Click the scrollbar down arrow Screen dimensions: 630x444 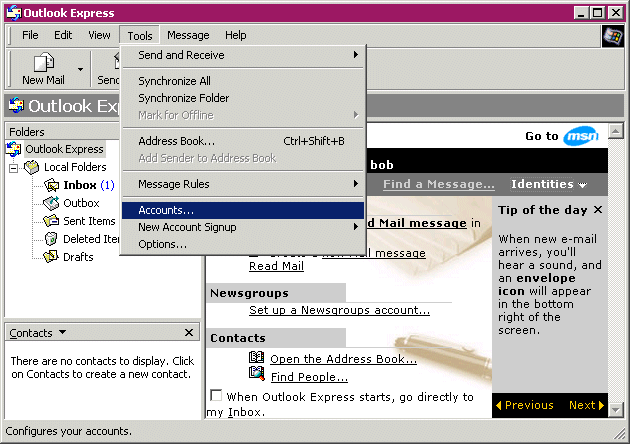[x=616, y=410]
